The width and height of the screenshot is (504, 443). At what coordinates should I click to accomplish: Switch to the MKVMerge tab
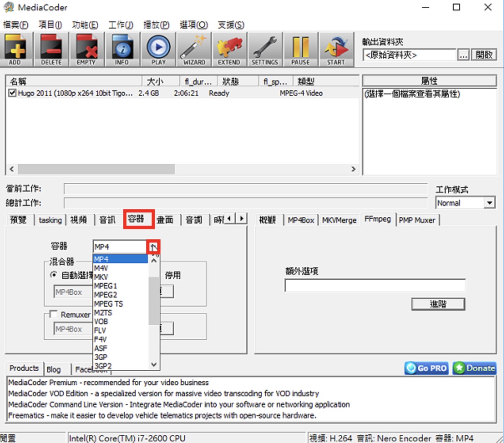[x=339, y=220]
